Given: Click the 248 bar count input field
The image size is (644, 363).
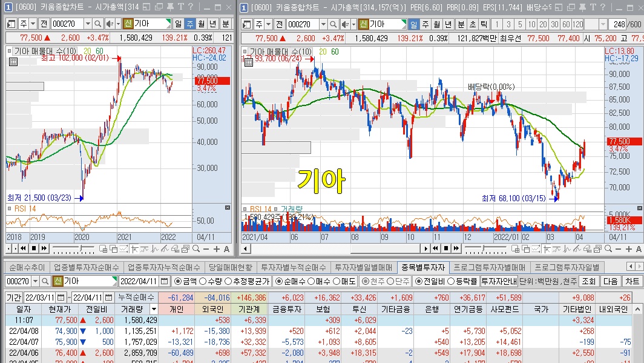Looking at the screenshot, I should (617, 24).
